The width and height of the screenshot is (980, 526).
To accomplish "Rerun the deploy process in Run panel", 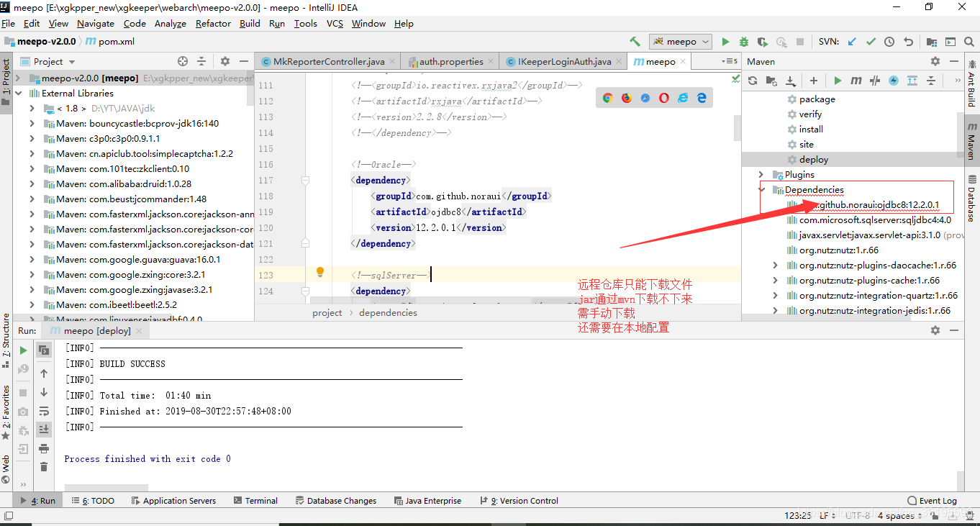I will [23, 350].
